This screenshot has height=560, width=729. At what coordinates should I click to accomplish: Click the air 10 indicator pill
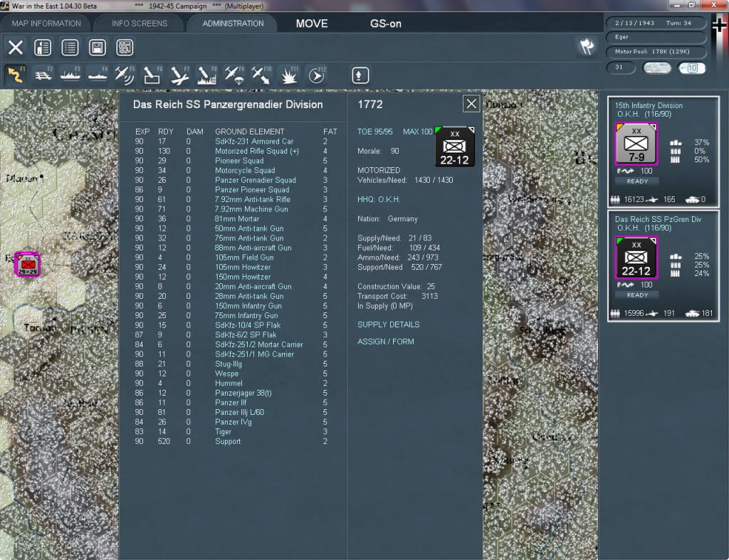691,68
